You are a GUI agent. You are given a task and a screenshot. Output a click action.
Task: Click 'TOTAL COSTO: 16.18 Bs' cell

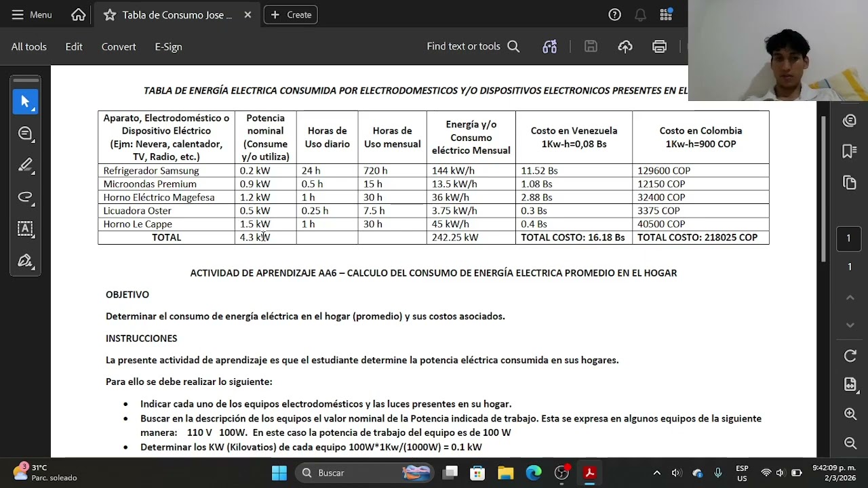(574, 237)
